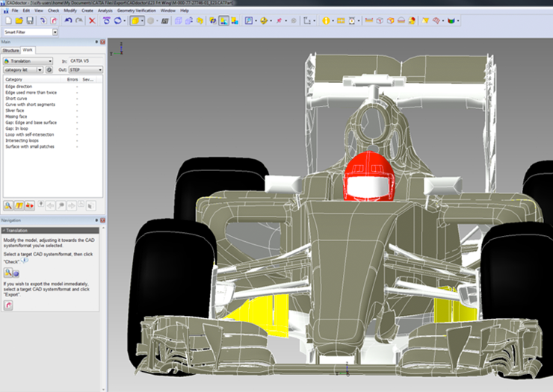Image resolution: width=553 pixels, height=392 pixels.
Task: Select 'Surface with small patches' row
Action: (x=52, y=146)
